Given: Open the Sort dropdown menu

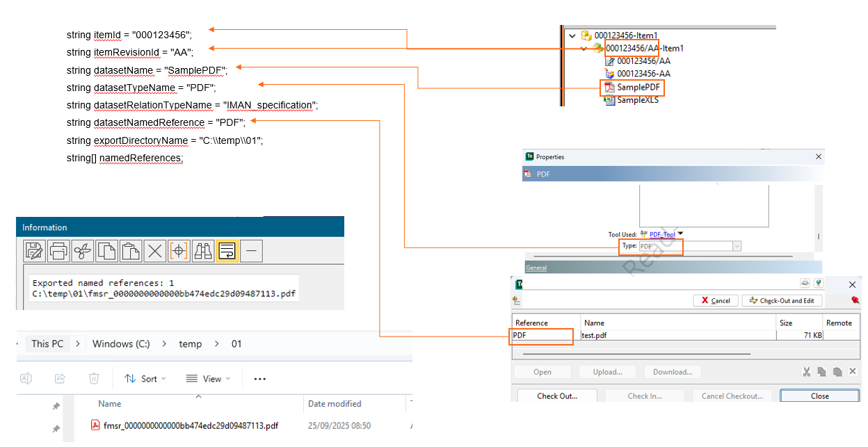Looking at the screenshot, I should coord(145,379).
